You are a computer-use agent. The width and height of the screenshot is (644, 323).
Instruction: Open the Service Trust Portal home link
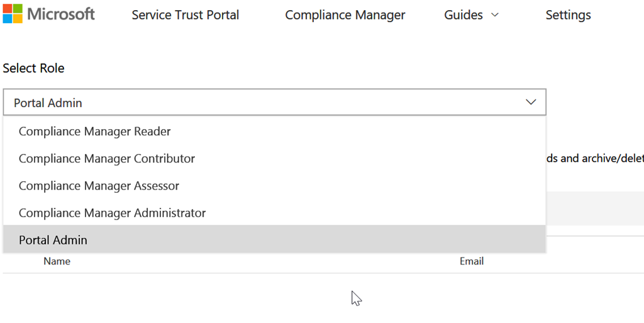185,15
